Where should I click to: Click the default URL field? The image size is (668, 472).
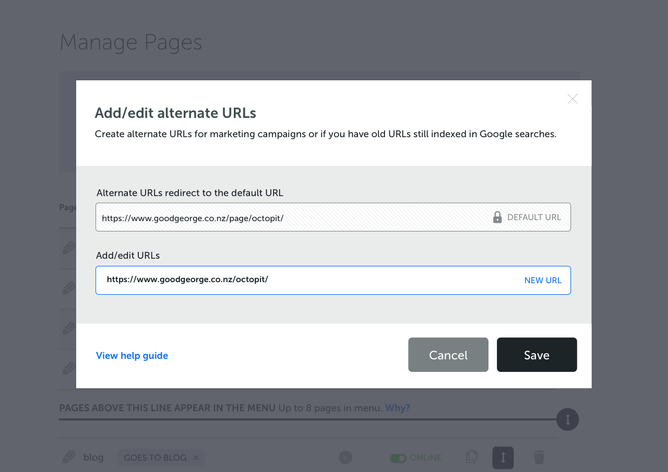pyautogui.click(x=290, y=217)
